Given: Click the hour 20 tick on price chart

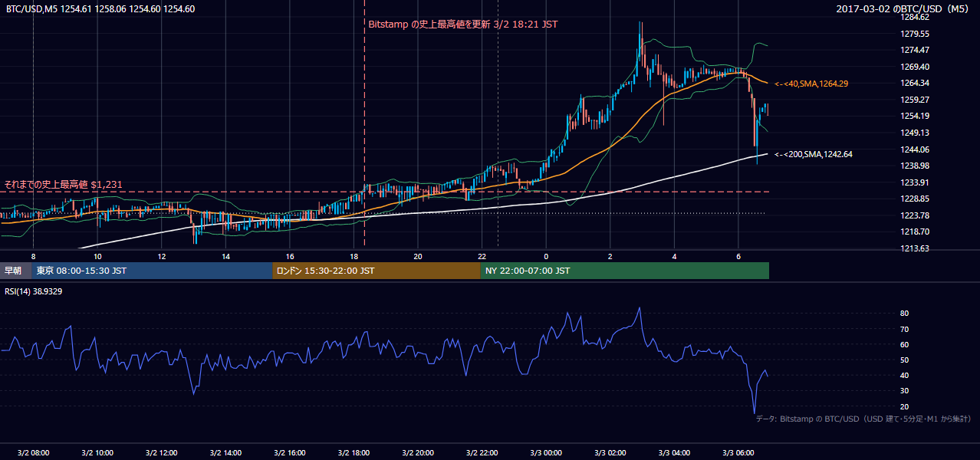Looking at the screenshot, I should click(418, 256).
